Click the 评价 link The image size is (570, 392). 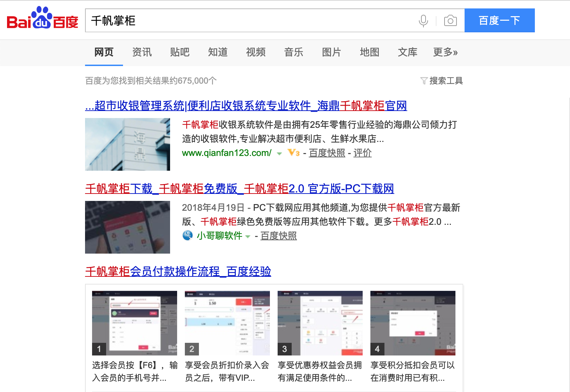pos(363,153)
